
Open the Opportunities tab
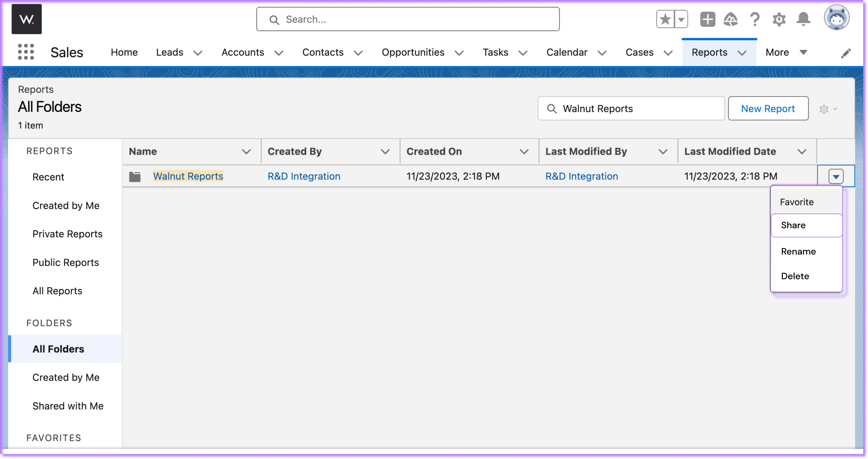click(x=413, y=52)
